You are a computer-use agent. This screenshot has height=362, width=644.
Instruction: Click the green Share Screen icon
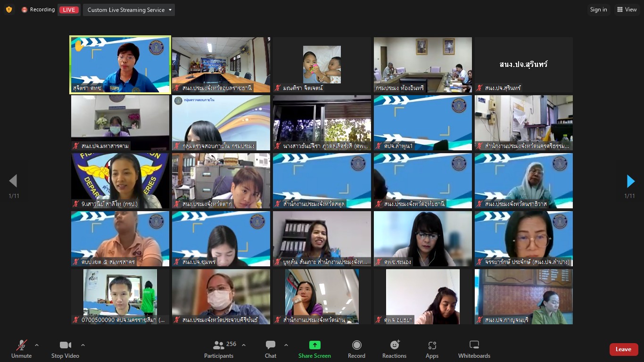click(314, 345)
